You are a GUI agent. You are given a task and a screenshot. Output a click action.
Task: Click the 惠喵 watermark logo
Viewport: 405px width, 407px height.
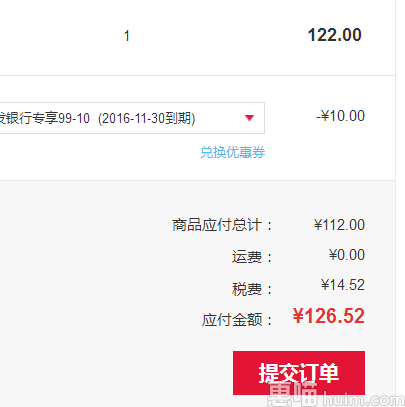click(x=293, y=394)
